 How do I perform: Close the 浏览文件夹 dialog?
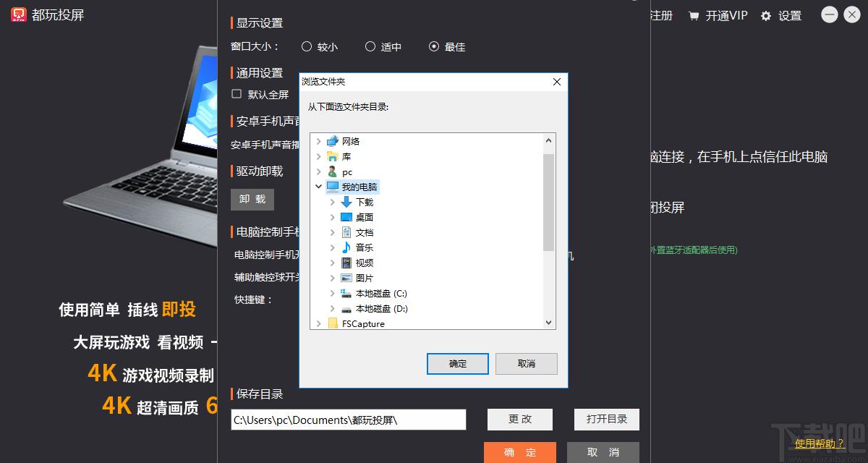pos(557,82)
